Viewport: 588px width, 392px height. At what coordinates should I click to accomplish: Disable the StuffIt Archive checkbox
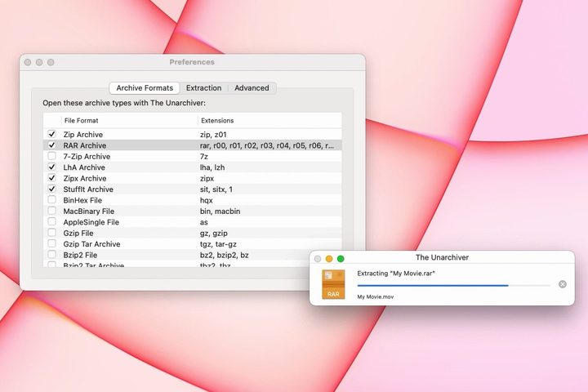pyautogui.click(x=51, y=189)
